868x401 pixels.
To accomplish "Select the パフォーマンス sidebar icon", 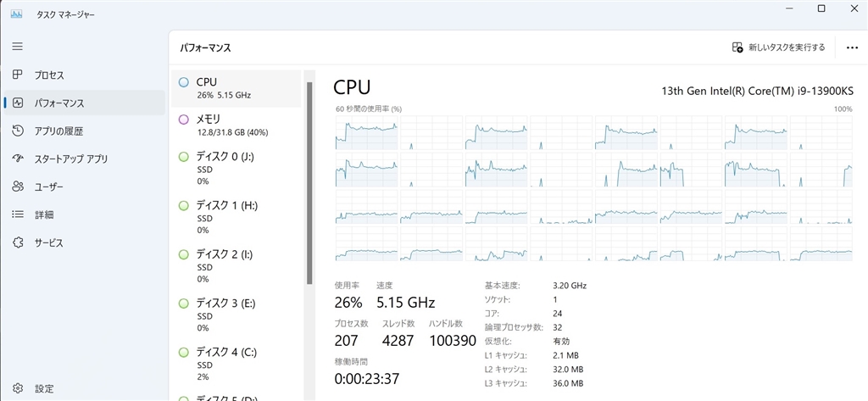I will click(18, 103).
